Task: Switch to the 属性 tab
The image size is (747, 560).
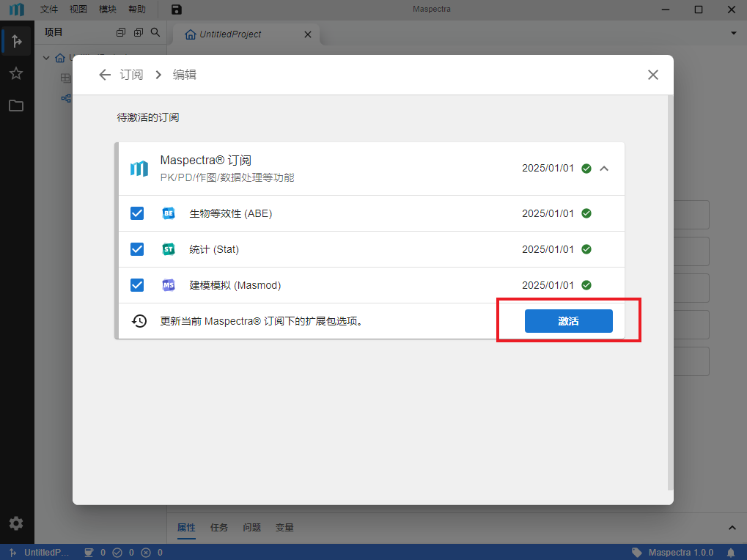Action: click(186, 528)
